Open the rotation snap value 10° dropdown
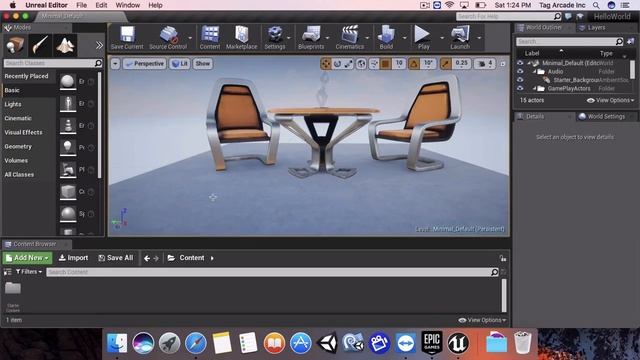 tap(428, 64)
